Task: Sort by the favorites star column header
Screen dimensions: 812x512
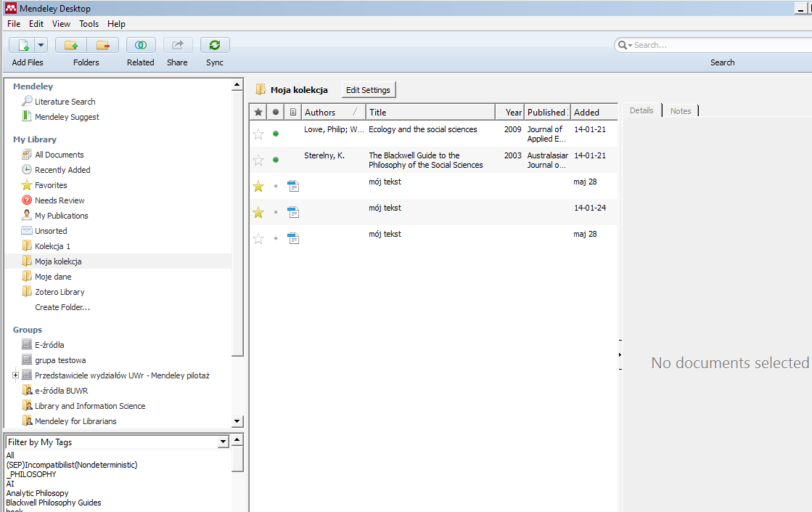Action: click(x=258, y=112)
